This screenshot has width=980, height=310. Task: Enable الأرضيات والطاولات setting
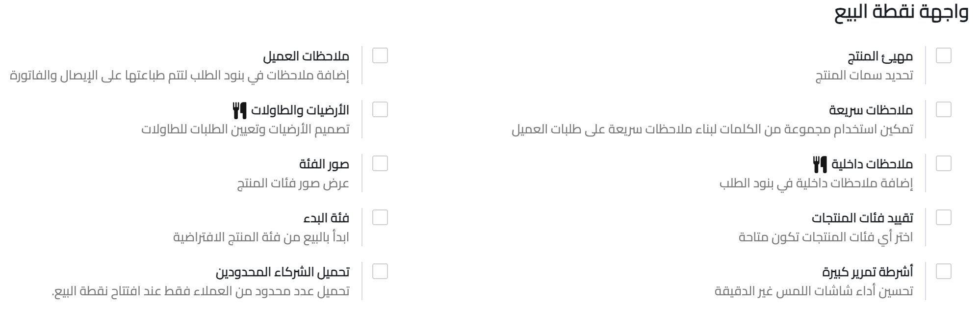coord(379,110)
